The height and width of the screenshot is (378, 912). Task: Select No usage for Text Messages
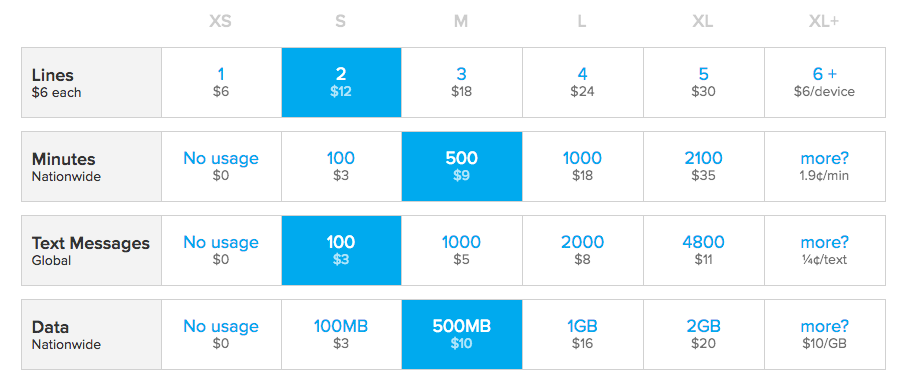point(222,251)
